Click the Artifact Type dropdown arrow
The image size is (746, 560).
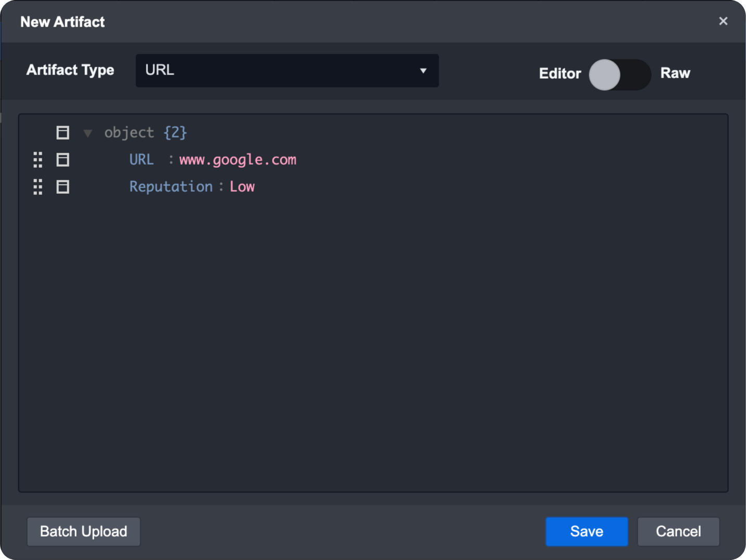coord(423,71)
